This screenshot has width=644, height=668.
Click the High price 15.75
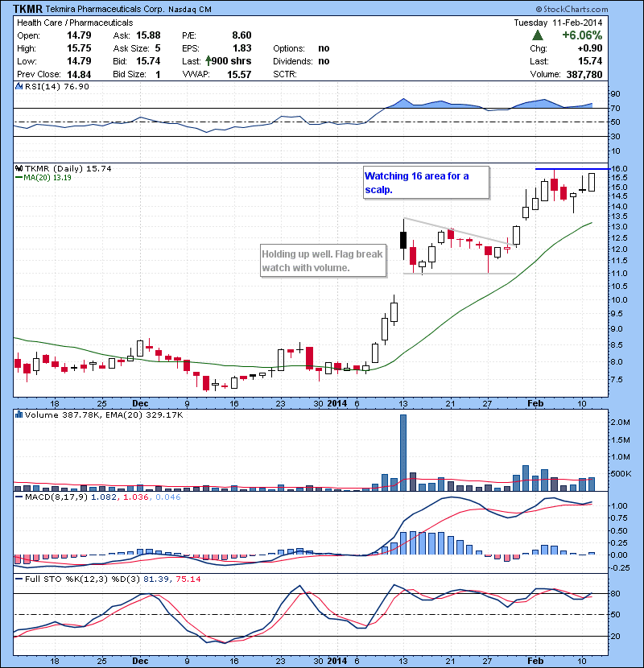[79, 48]
